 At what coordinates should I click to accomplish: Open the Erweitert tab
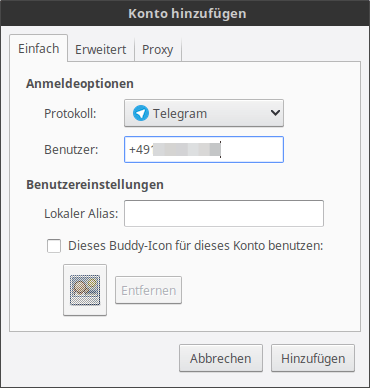(101, 50)
